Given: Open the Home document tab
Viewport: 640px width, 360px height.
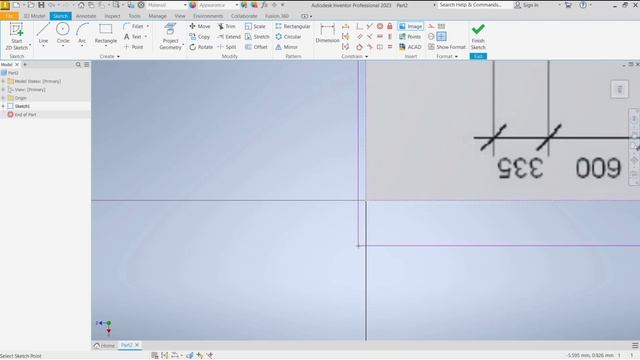Looking at the screenshot, I should 104,345.
